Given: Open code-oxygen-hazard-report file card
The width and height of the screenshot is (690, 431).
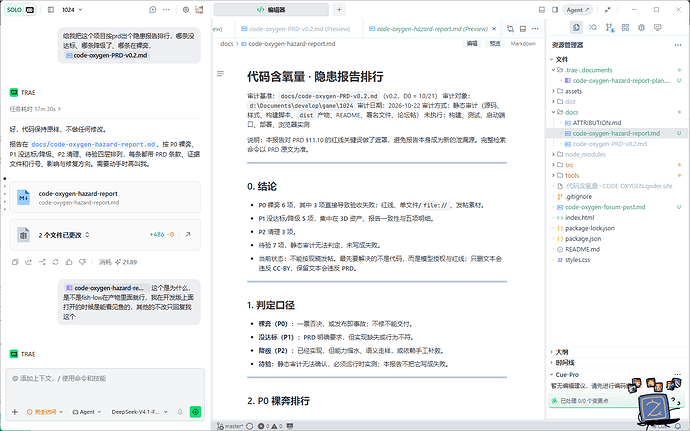Looking at the screenshot, I should point(105,197).
